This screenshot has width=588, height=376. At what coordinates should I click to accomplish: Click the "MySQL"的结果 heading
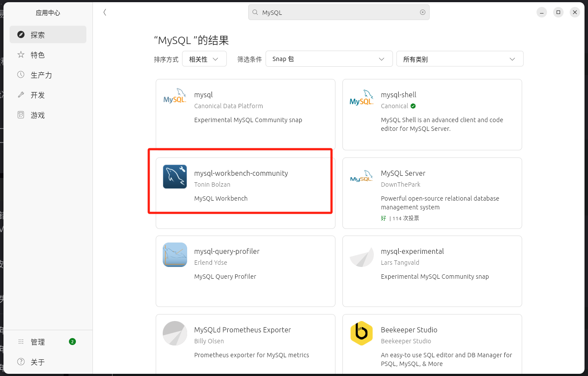tap(191, 41)
